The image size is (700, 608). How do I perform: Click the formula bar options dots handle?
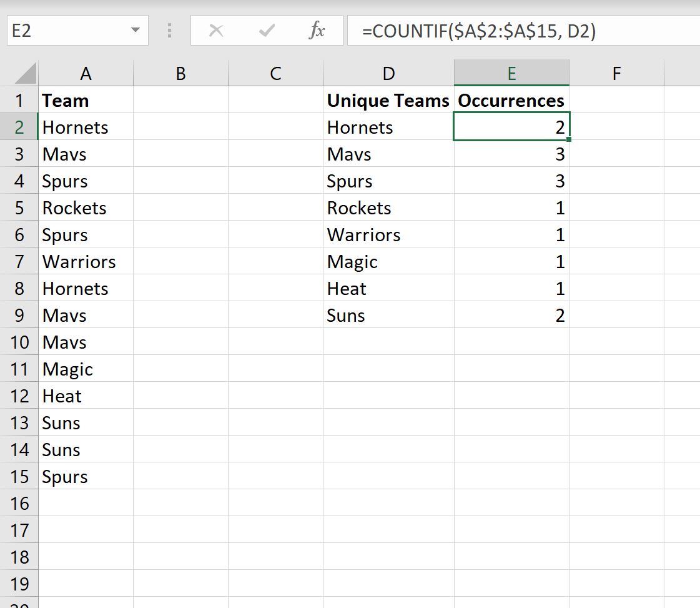pos(169,31)
